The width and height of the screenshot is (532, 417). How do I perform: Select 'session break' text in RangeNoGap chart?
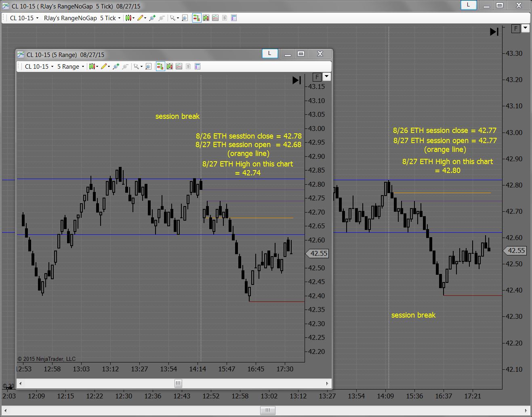click(413, 315)
